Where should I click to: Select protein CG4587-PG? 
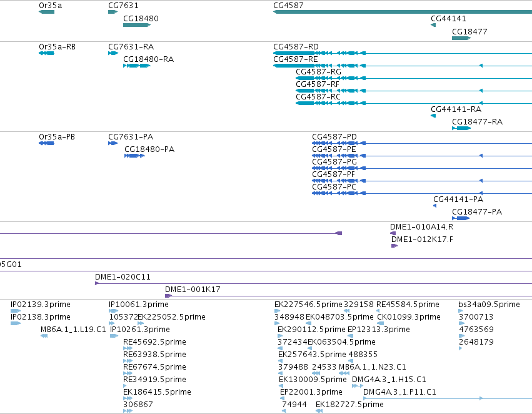[422, 168]
